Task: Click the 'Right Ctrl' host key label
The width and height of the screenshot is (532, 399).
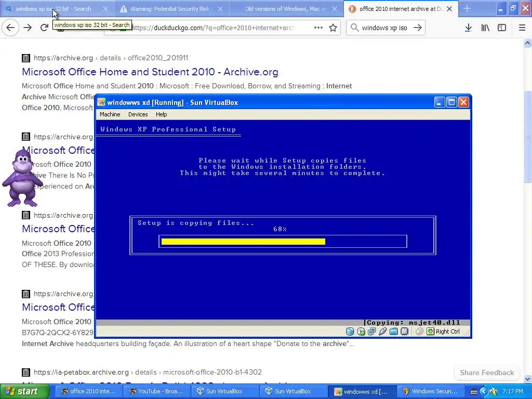Action: [x=447, y=331]
